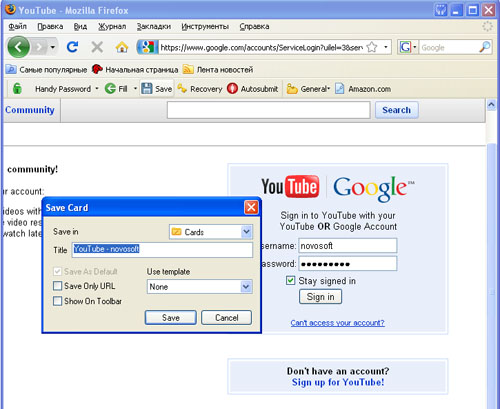Open the Amazon.com card on toolbar

pyautogui.click(x=363, y=89)
